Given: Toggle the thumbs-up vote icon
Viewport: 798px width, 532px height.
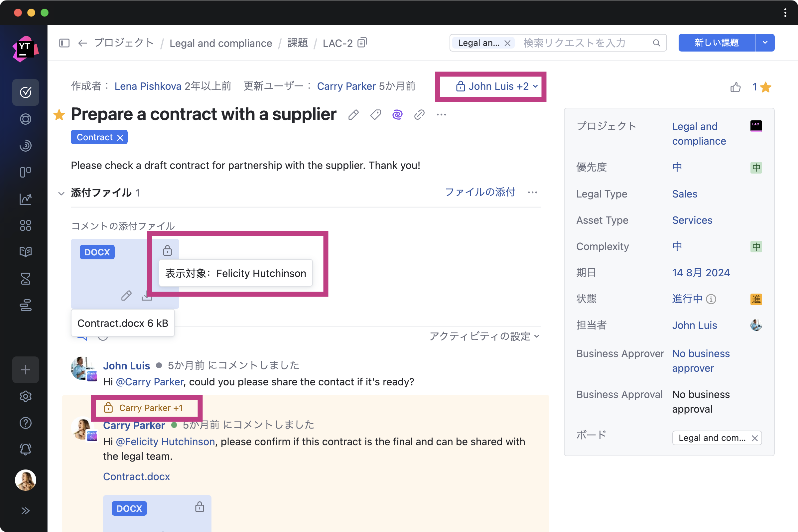Looking at the screenshot, I should [x=735, y=87].
